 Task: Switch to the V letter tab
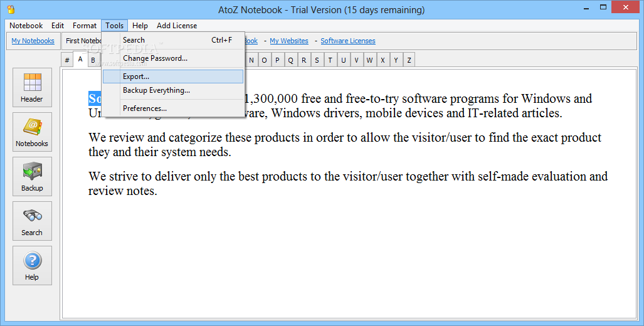pyautogui.click(x=356, y=60)
